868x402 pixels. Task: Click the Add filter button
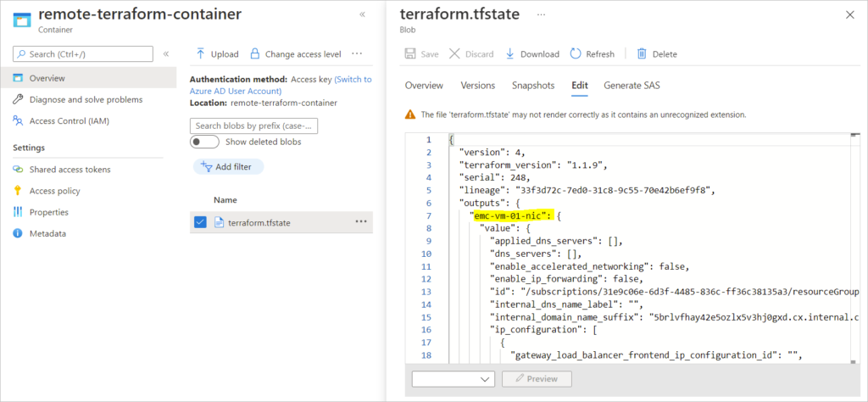[228, 167]
